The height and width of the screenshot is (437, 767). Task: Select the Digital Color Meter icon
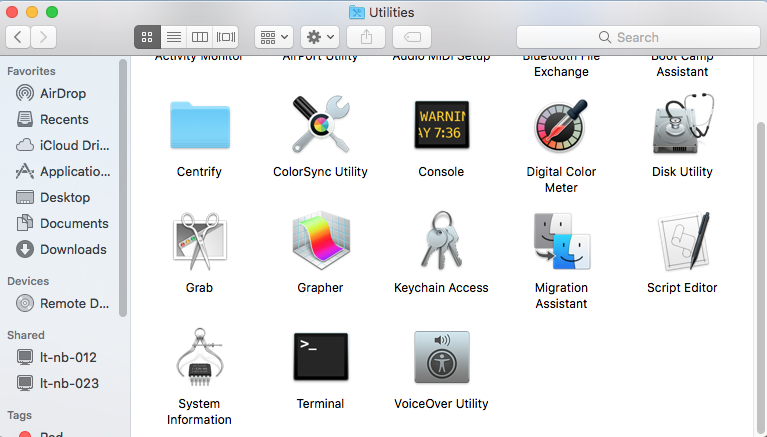coord(561,125)
